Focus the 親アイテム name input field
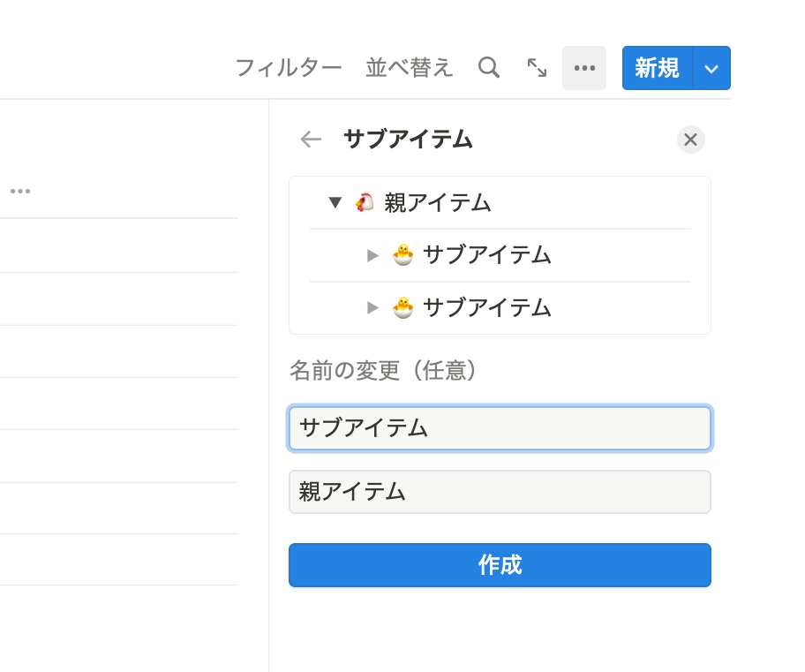Screen dimensions: 805x672 (500, 492)
